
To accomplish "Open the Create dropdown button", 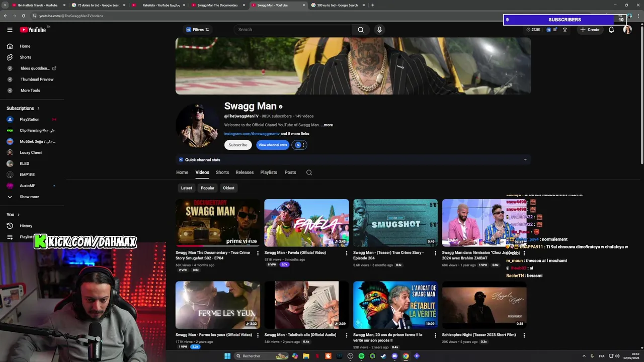I will [589, 30].
